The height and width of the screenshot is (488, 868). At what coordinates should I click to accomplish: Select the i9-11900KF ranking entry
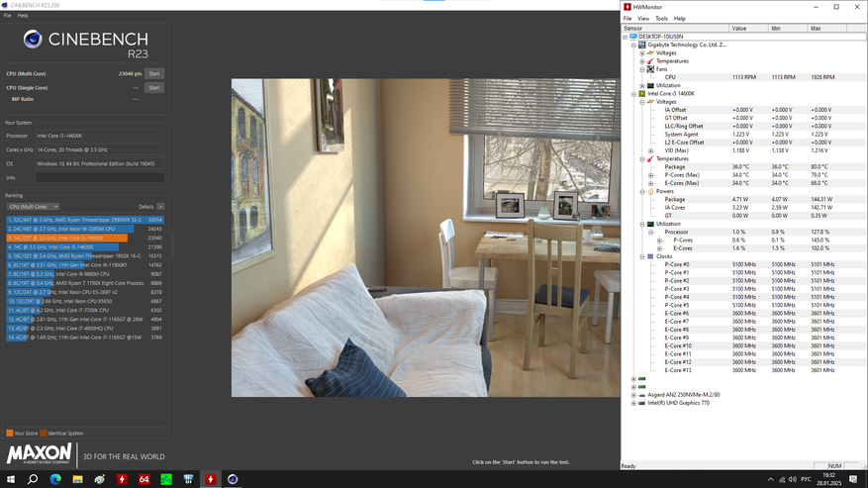[x=85, y=264]
